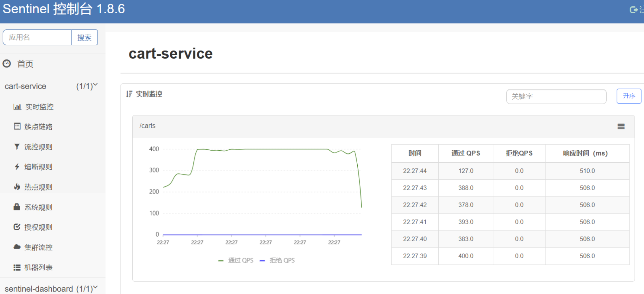Open 实时监控 in the sidebar
644x294 pixels.
click(x=39, y=107)
